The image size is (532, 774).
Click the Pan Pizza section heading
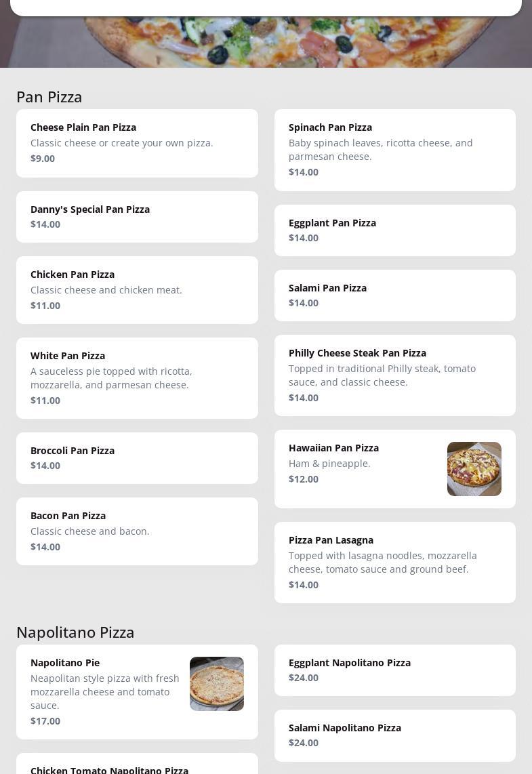(49, 97)
